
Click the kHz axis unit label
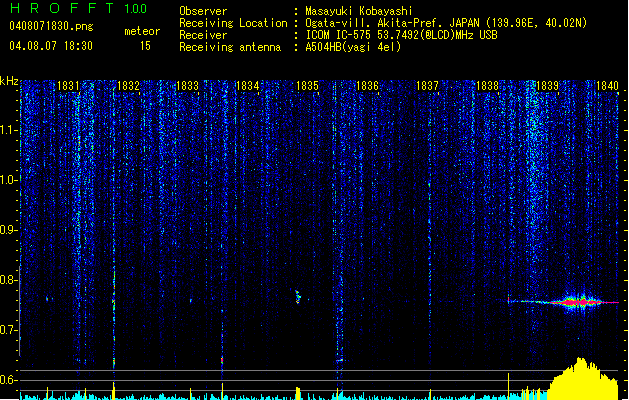9,81
